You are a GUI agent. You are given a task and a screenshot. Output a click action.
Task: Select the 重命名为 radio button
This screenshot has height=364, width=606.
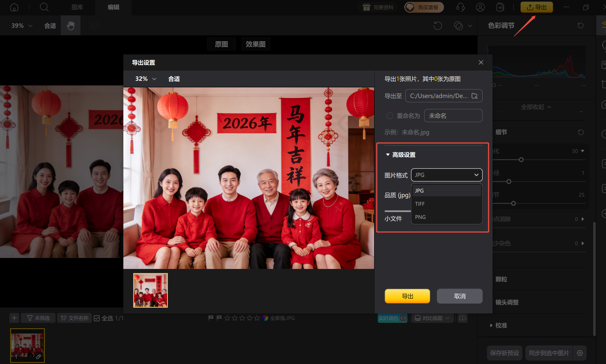[x=390, y=115]
